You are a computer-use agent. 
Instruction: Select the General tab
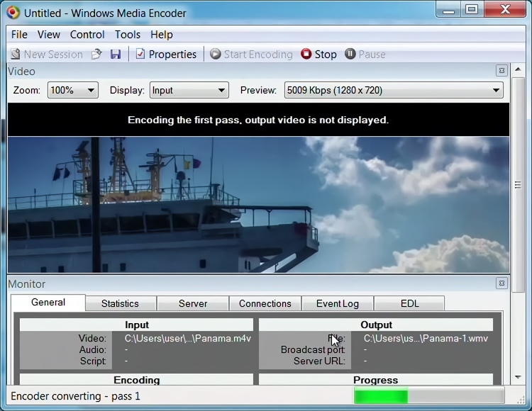pyautogui.click(x=48, y=303)
